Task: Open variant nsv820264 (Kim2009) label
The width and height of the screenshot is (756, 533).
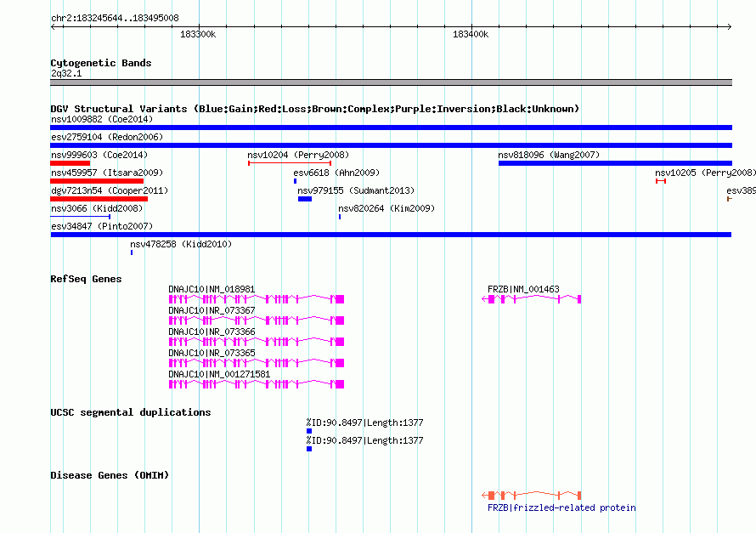Action: coord(386,208)
